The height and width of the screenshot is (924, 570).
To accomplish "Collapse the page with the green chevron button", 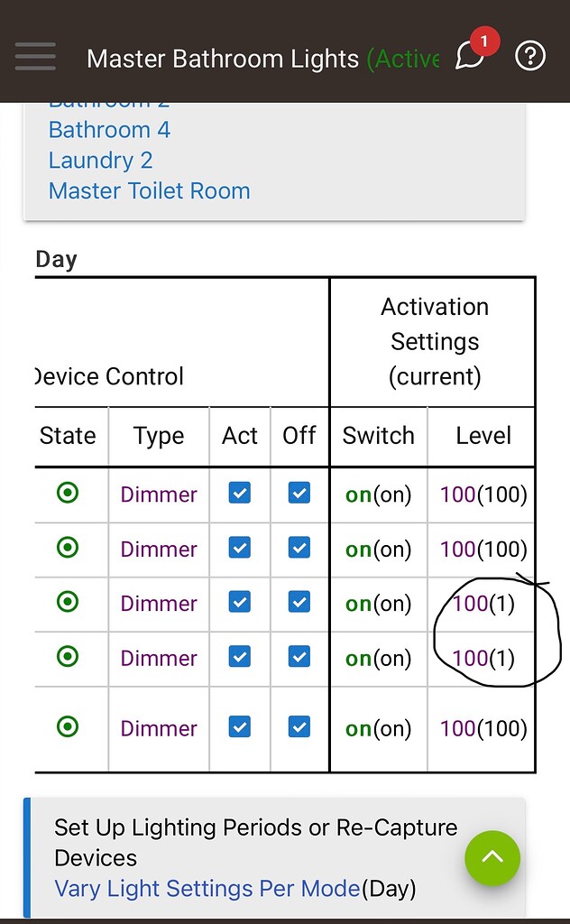I will coord(492,858).
